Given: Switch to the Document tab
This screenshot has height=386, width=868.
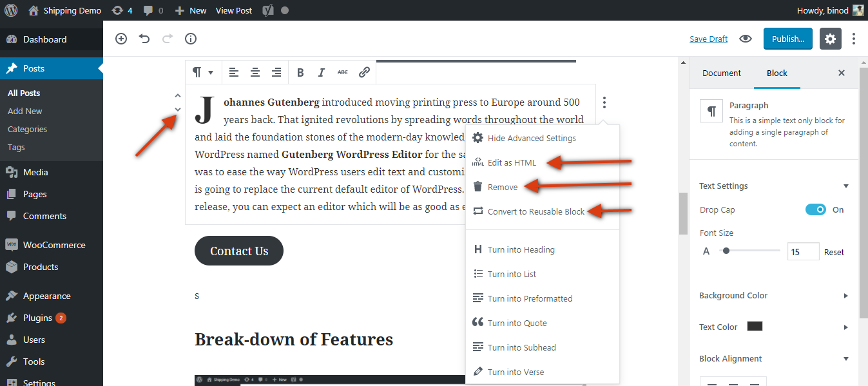Looking at the screenshot, I should tap(722, 73).
